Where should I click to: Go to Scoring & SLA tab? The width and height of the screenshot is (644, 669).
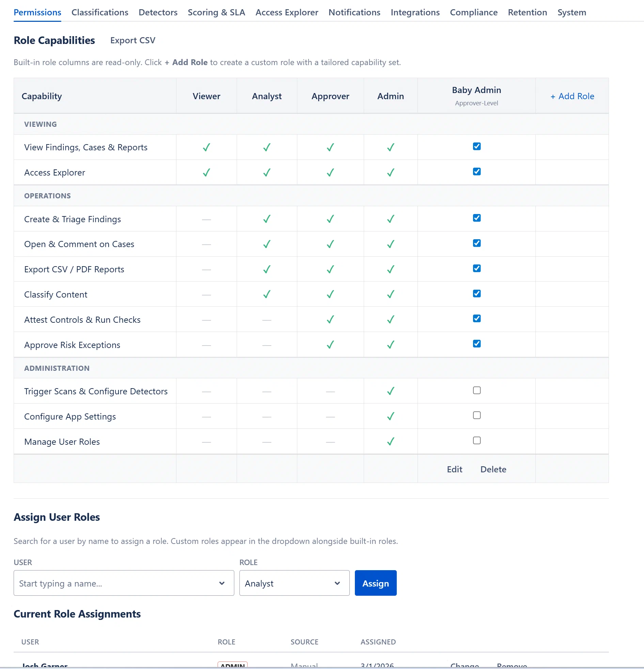(217, 12)
